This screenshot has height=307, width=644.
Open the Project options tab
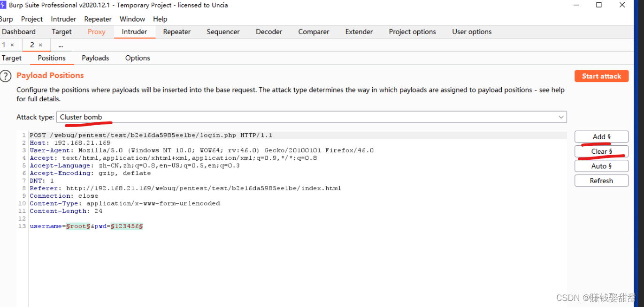(x=412, y=32)
